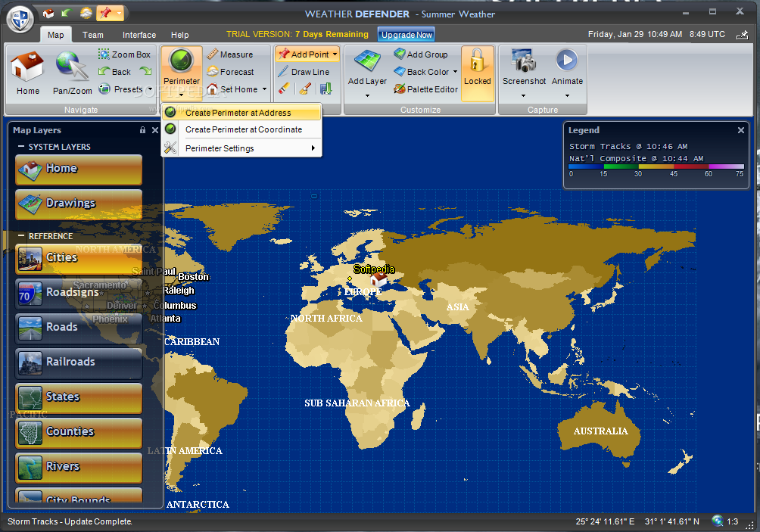Viewport: 760px width, 532px height.
Task: Click the legend color scale bar
Action: (656, 166)
